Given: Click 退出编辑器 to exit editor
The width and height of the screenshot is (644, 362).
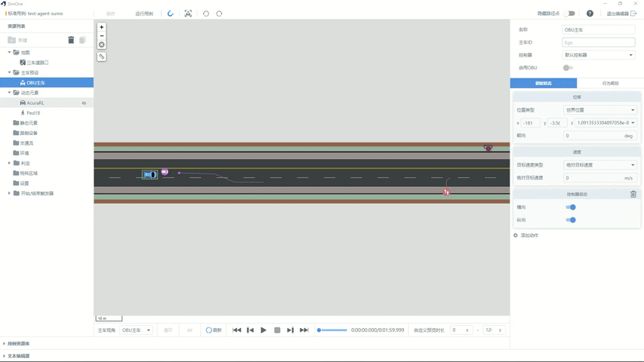Looking at the screenshot, I should (621, 14).
